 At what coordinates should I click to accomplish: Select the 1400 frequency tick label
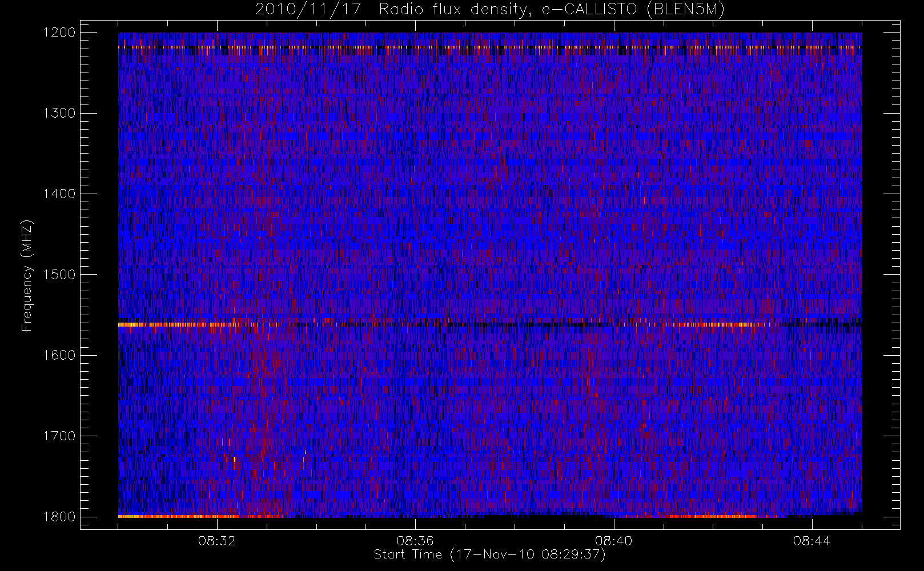click(x=59, y=194)
